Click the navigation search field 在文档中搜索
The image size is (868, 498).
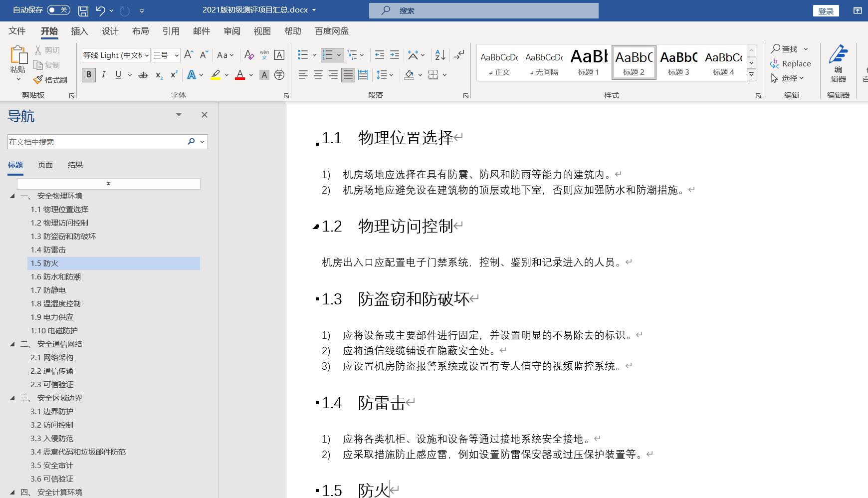coord(96,142)
